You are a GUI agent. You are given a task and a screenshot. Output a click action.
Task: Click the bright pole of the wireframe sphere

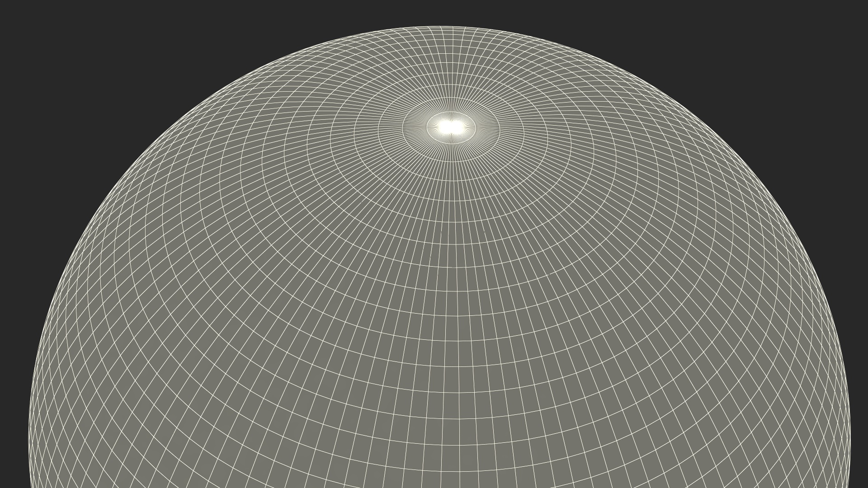451,128
